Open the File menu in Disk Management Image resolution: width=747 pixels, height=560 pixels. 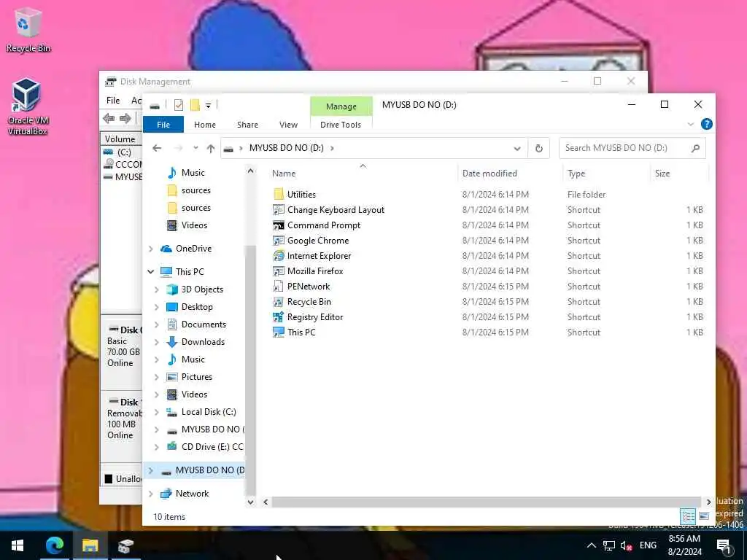coord(113,101)
